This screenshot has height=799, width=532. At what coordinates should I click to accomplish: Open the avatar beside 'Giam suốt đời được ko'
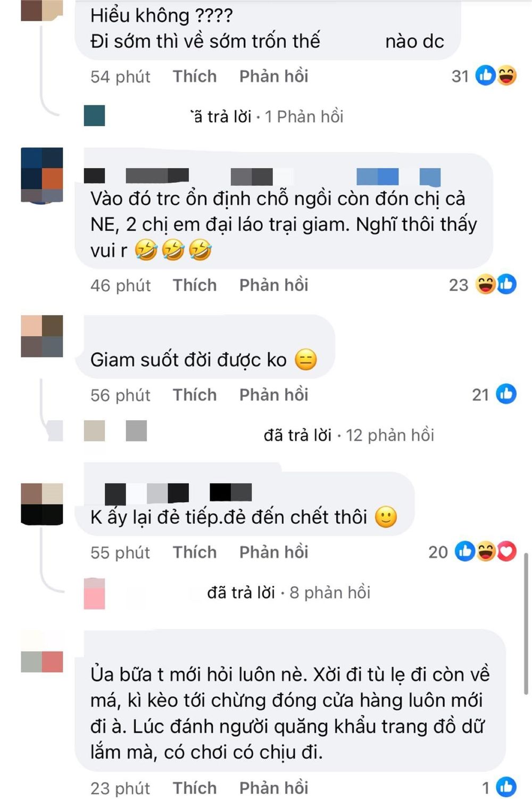[42, 336]
